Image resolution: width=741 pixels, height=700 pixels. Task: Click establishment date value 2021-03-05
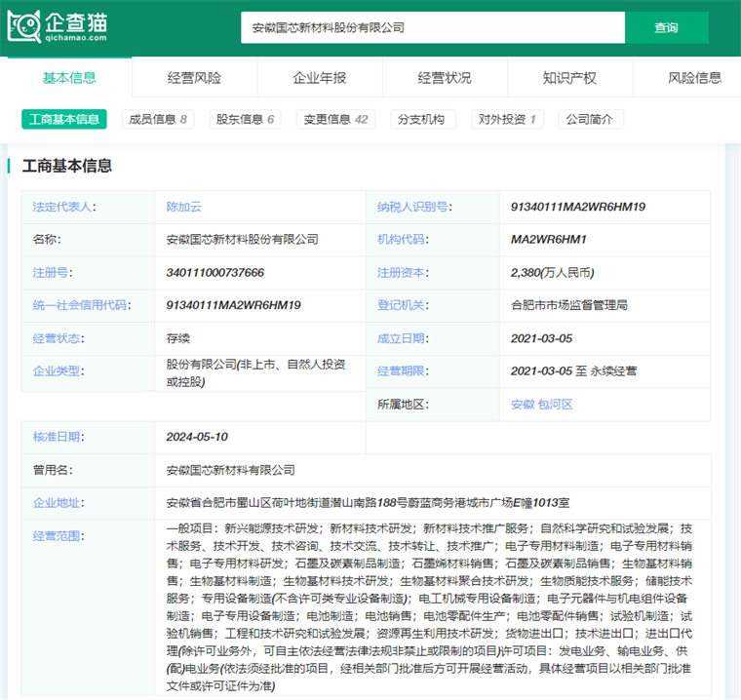pos(541,338)
